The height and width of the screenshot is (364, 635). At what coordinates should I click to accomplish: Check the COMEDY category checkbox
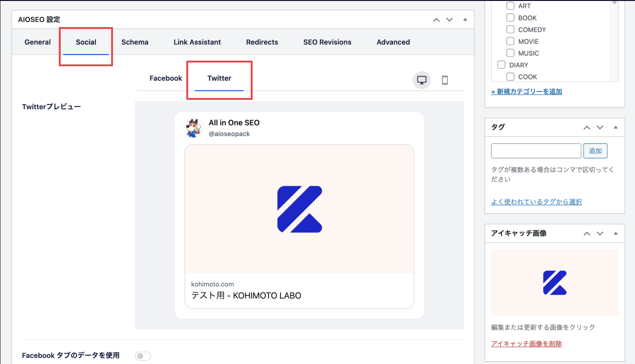pos(510,29)
